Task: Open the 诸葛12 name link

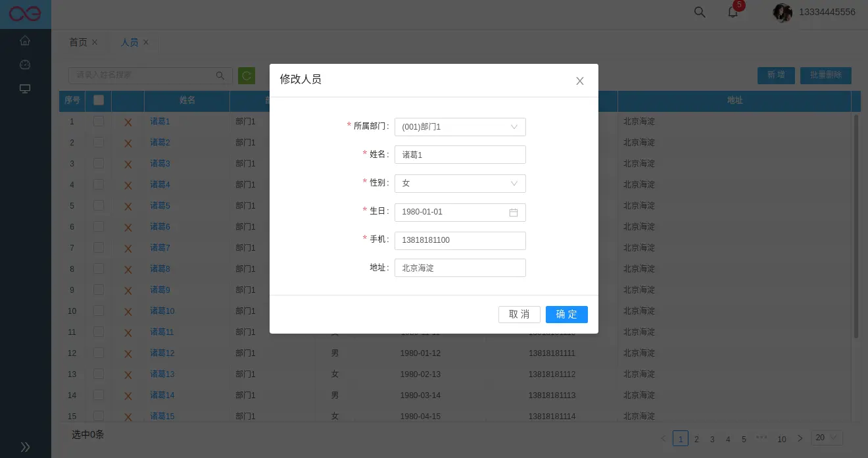Action: pyautogui.click(x=162, y=353)
